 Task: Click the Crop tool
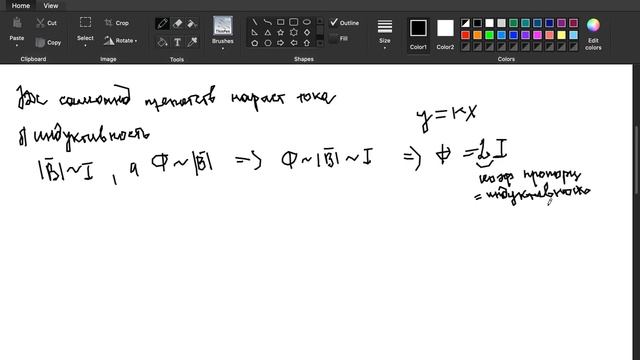(x=117, y=23)
